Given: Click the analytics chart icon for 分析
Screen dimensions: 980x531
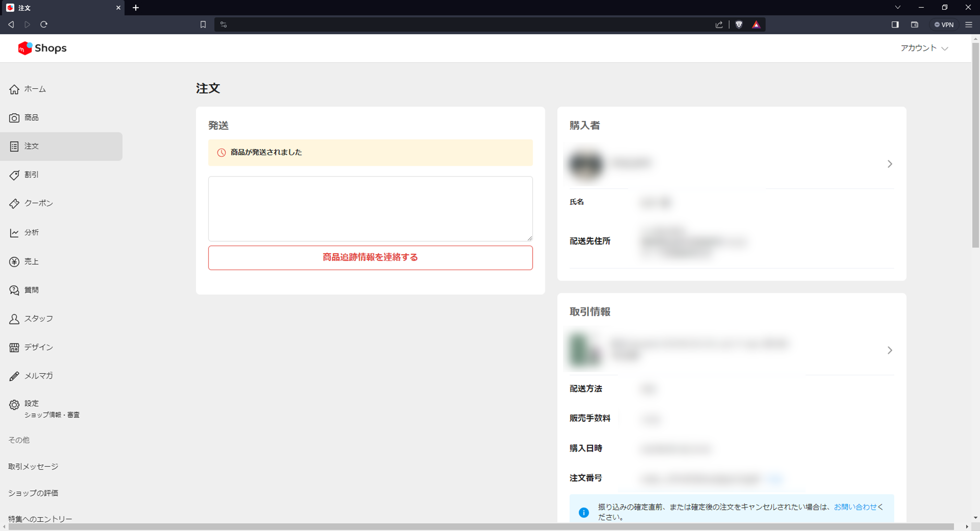Looking at the screenshot, I should [14, 233].
